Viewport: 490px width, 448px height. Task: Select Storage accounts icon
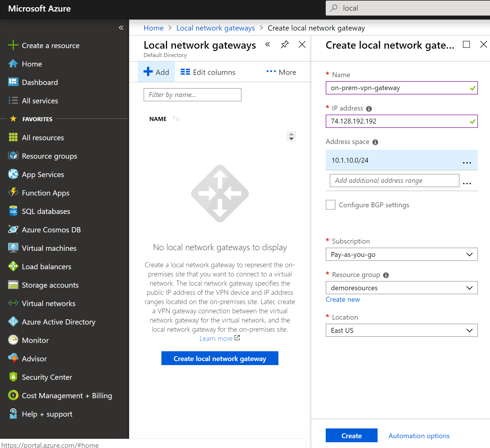click(x=13, y=285)
